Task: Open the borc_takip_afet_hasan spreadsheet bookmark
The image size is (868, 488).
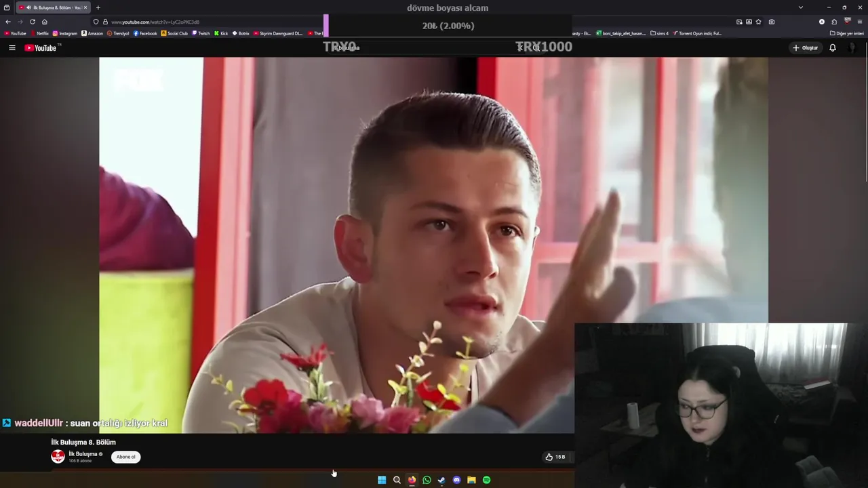Action: pos(621,33)
